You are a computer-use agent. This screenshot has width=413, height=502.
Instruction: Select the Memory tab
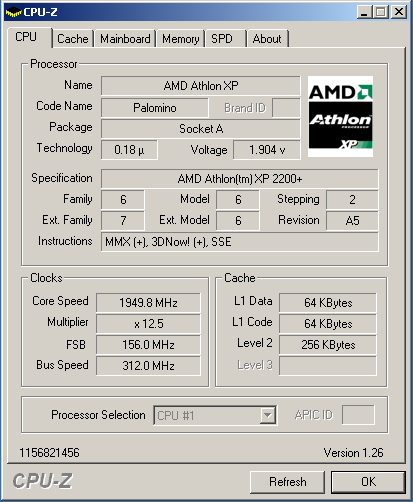(180, 39)
